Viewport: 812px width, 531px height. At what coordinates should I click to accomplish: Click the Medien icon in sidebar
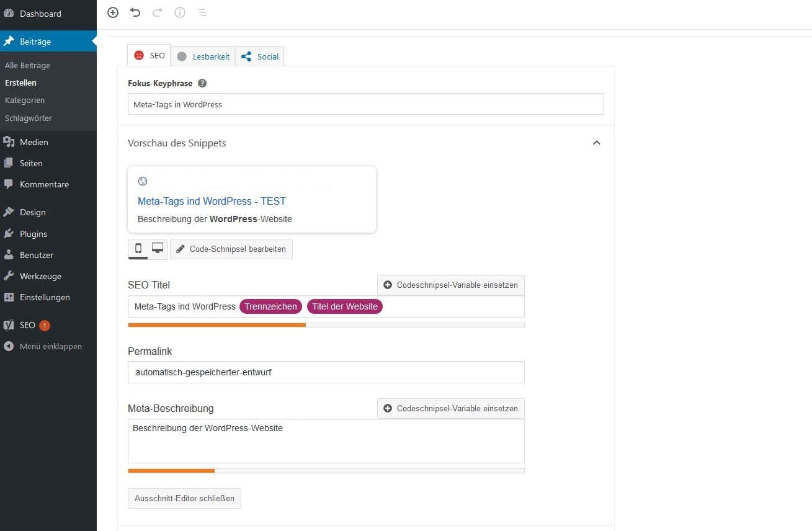point(9,142)
